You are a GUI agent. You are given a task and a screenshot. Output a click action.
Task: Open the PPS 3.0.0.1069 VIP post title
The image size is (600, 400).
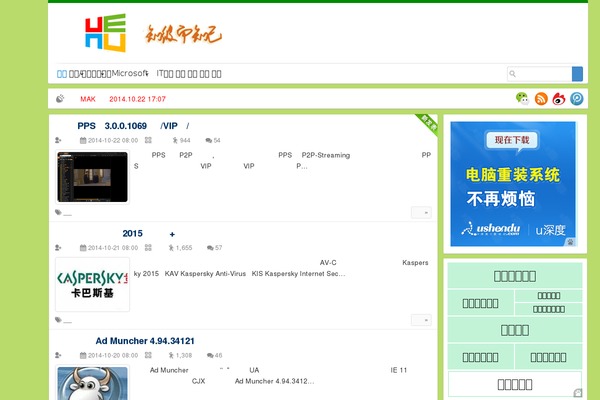tap(133, 126)
